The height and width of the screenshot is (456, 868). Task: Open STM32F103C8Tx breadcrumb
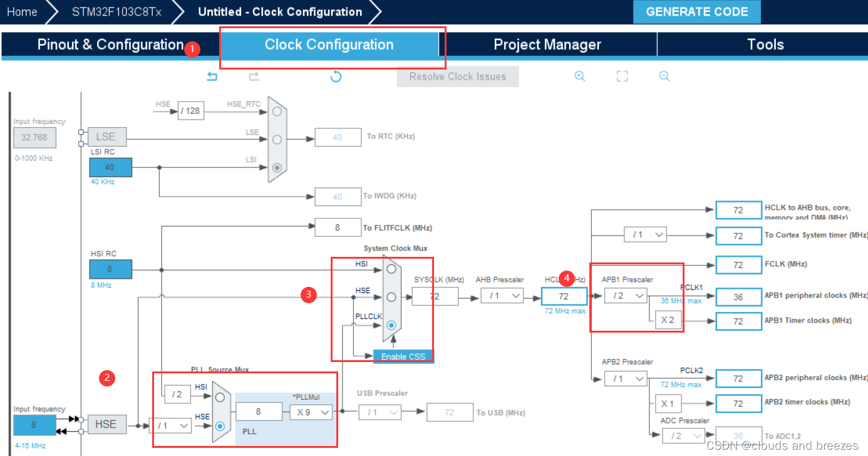click(x=116, y=12)
